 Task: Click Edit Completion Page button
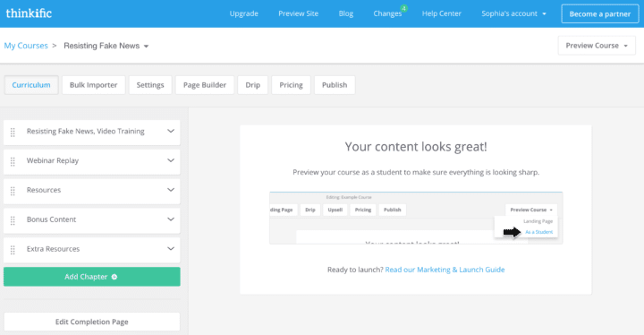(91, 322)
